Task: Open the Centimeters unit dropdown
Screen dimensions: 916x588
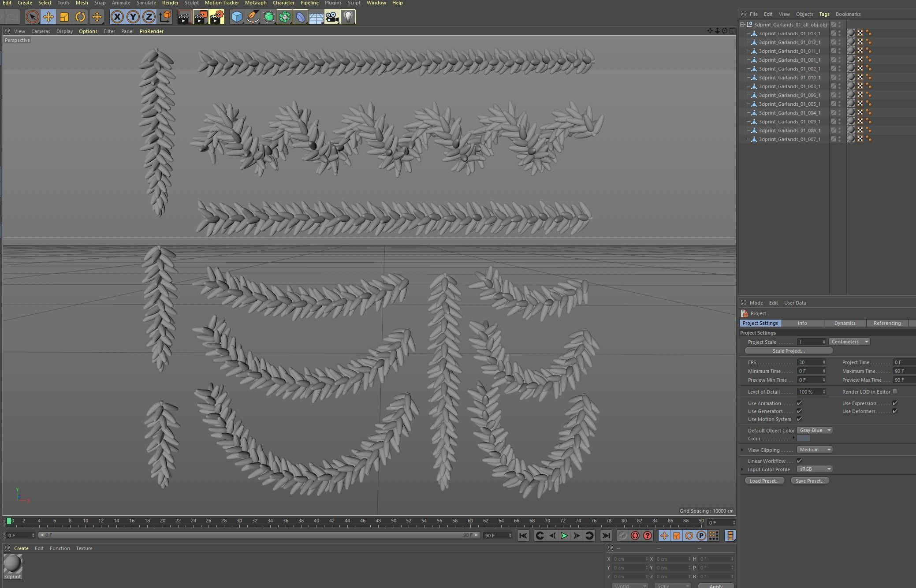Action: tap(849, 342)
